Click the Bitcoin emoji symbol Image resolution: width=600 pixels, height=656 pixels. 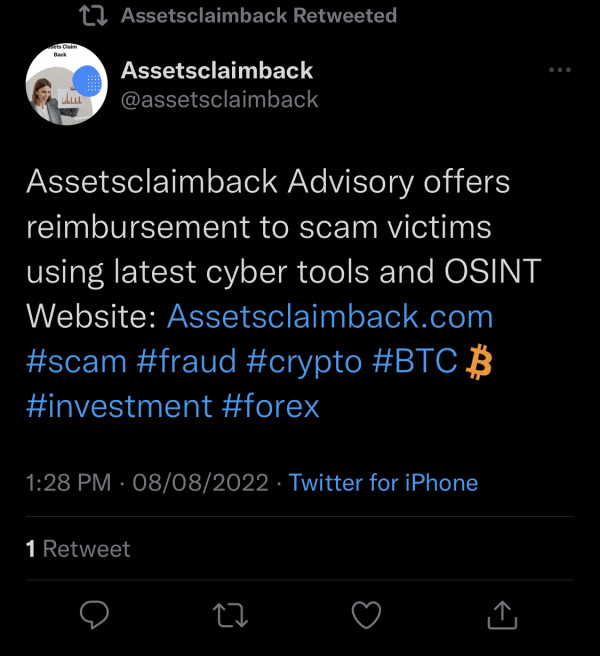479,361
